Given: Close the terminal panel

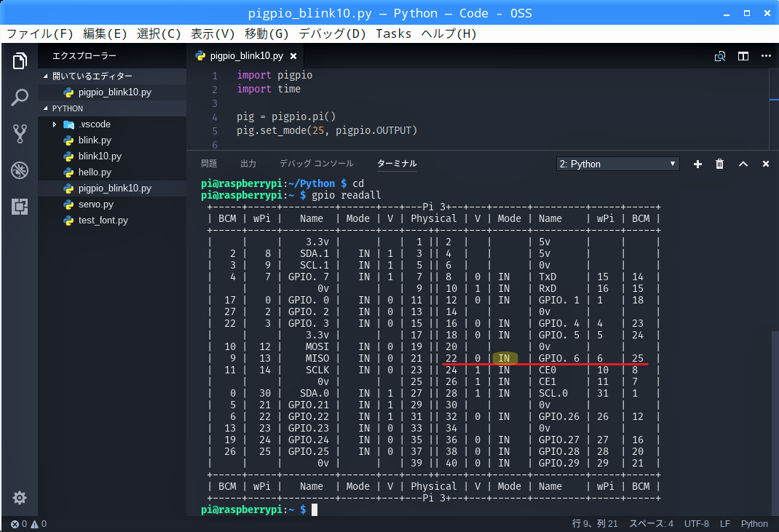Looking at the screenshot, I should click(766, 164).
